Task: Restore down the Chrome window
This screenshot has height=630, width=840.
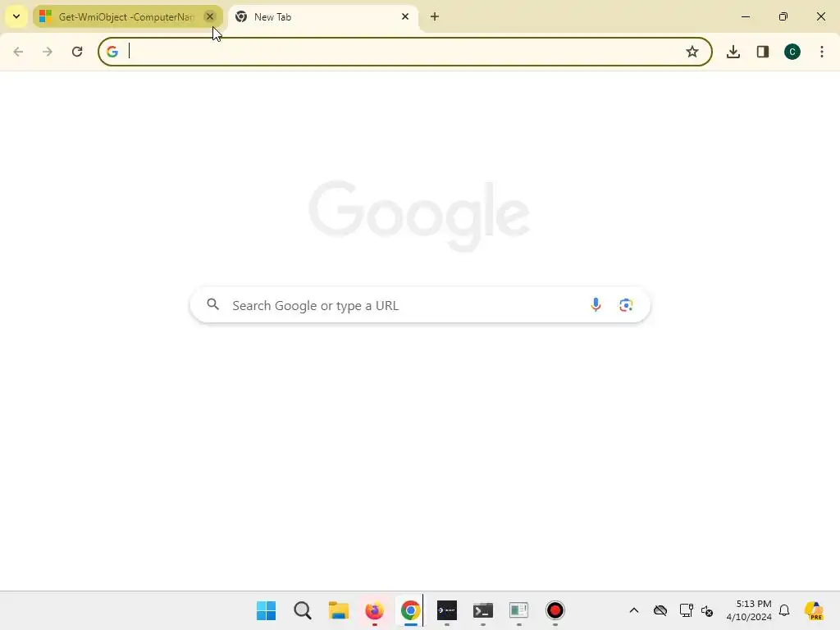Action: [783, 16]
